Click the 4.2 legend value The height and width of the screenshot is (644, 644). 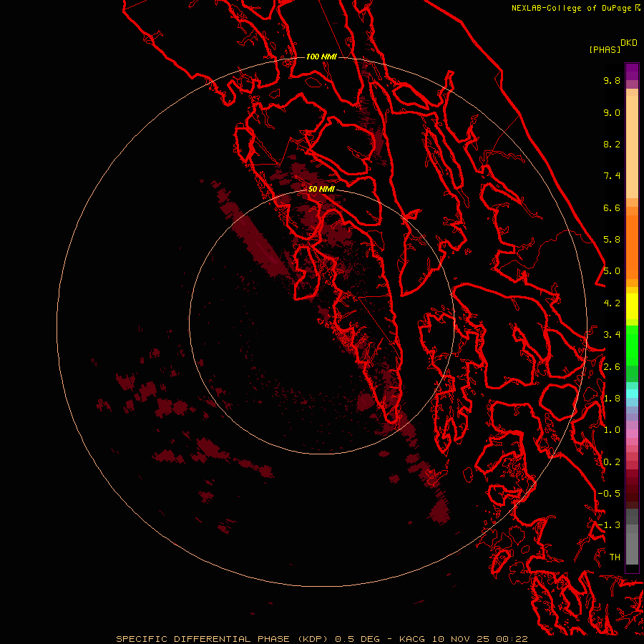[x=612, y=303]
